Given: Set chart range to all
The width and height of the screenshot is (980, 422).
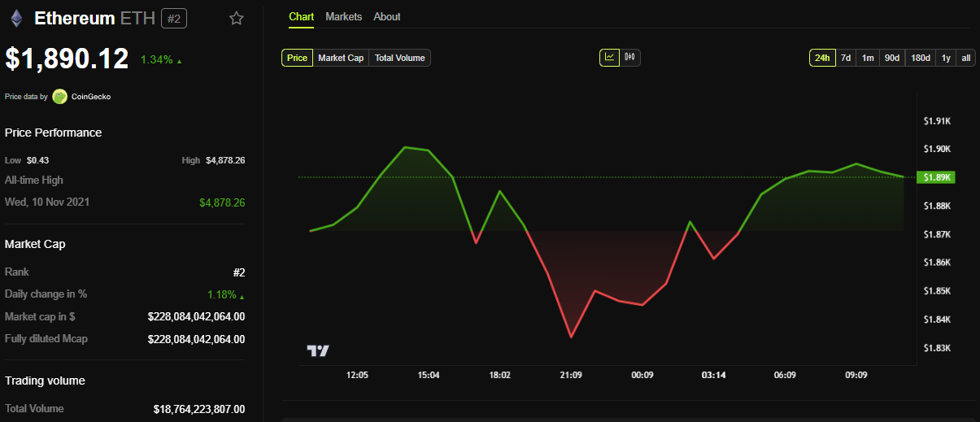Looking at the screenshot, I should coord(966,58).
